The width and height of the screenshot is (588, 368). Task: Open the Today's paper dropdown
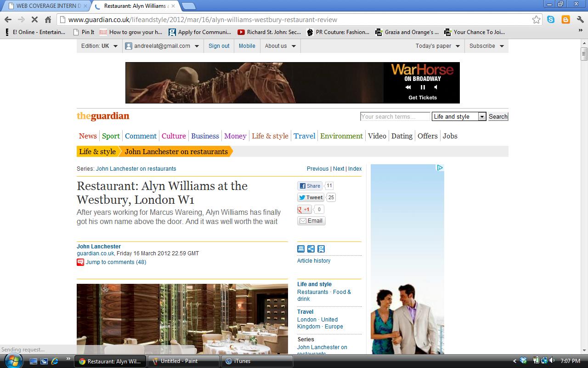click(438, 46)
